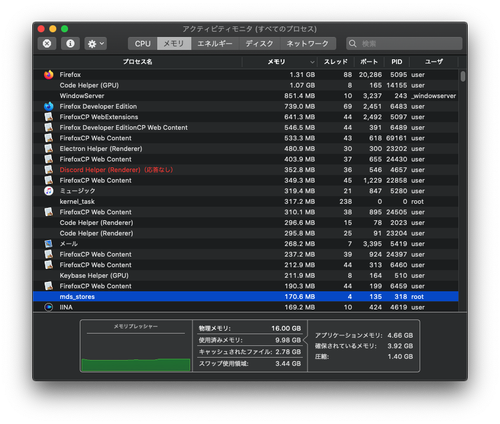Click the 圧縮 1.40 GB entry
This screenshot has width=500, height=424.
click(364, 357)
